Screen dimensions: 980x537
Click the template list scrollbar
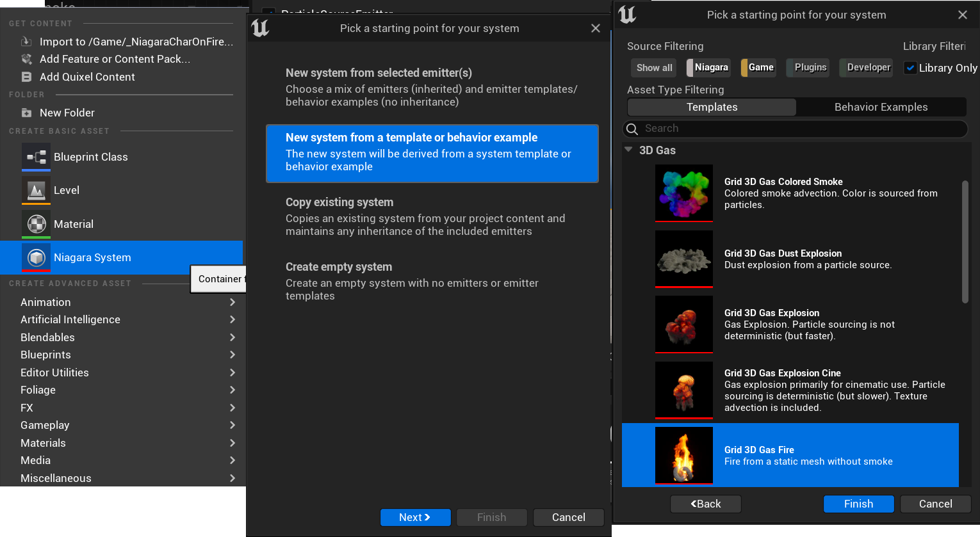(965, 242)
